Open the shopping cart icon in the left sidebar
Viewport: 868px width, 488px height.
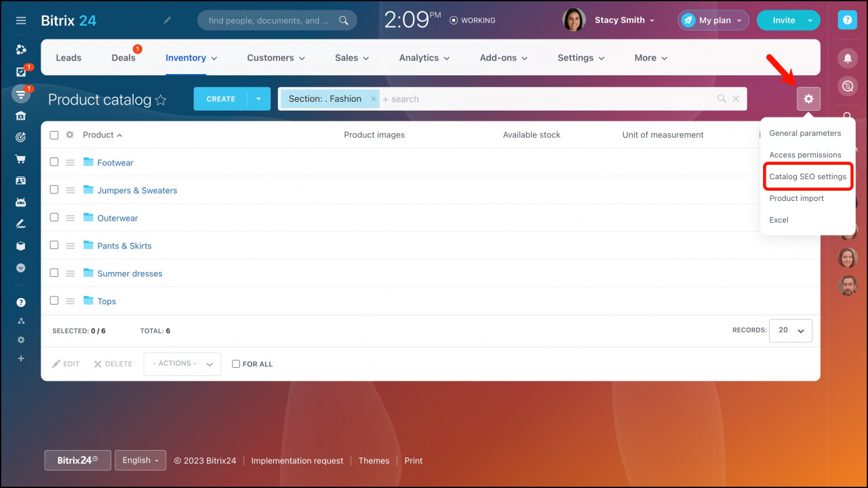(21, 159)
